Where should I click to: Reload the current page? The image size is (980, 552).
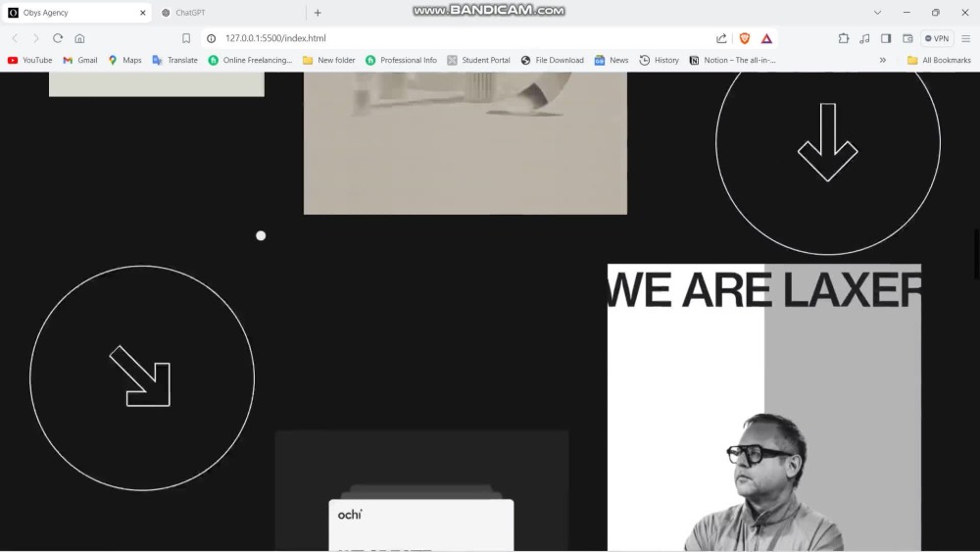point(58,38)
